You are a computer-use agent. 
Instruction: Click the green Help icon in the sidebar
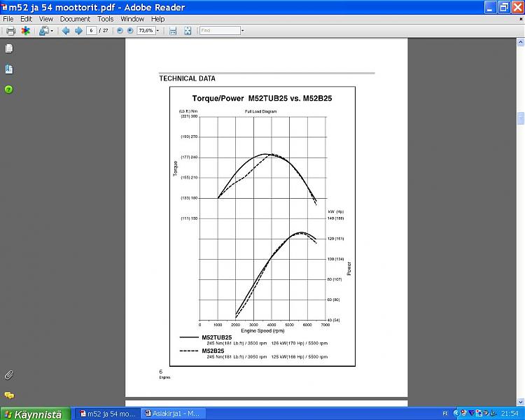(9, 90)
